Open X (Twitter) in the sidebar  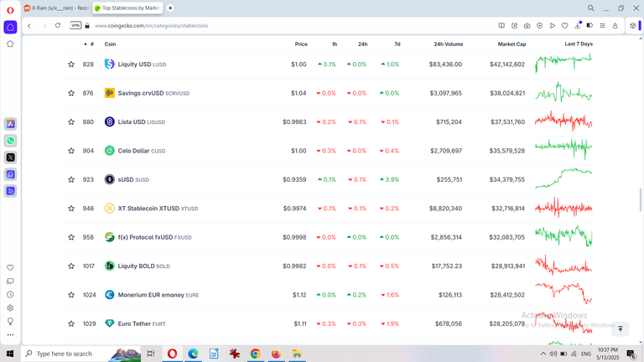10,158
